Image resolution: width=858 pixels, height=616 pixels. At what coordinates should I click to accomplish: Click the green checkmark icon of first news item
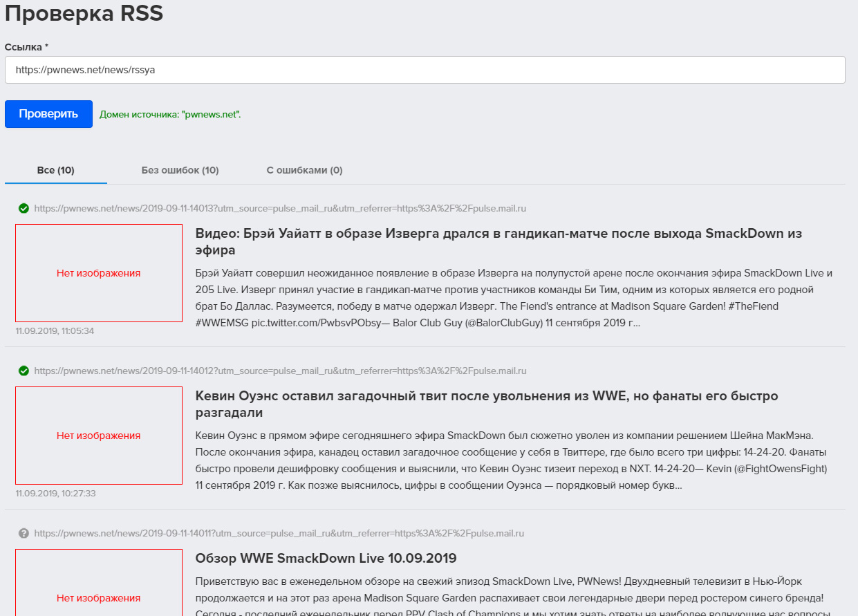[x=24, y=208]
